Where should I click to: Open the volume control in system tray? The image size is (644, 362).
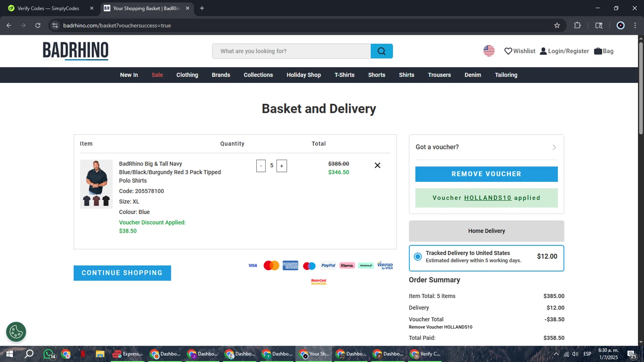click(575, 354)
